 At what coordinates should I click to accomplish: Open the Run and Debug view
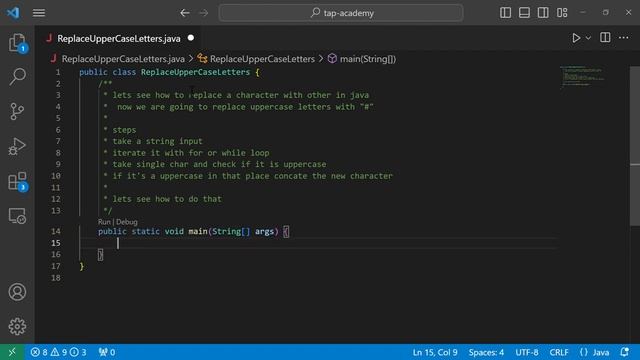pos(17,146)
